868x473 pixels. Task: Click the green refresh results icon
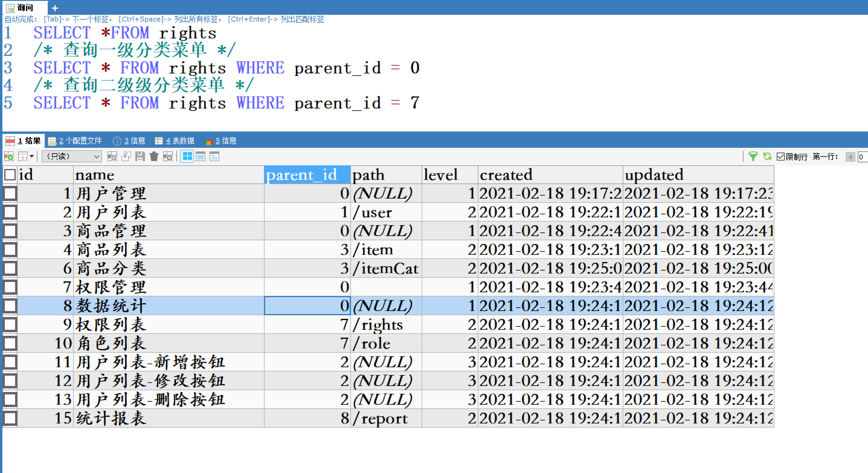pos(767,157)
